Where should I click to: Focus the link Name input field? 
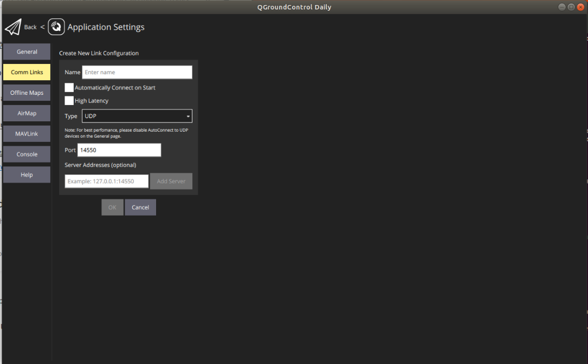pyautogui.click(x=137, y=73)
